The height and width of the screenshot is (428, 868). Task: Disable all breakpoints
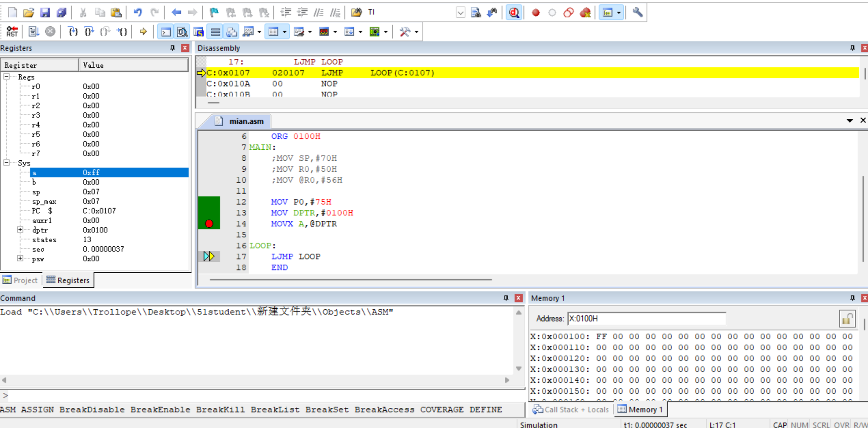pos(569,12)
